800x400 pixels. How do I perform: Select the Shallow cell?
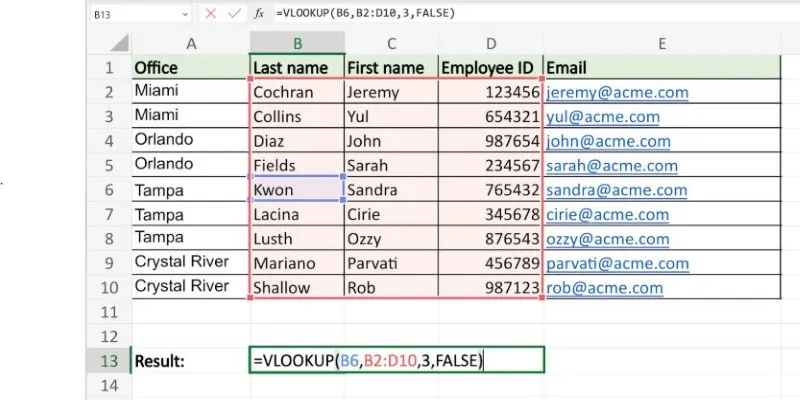click(297, 287)
